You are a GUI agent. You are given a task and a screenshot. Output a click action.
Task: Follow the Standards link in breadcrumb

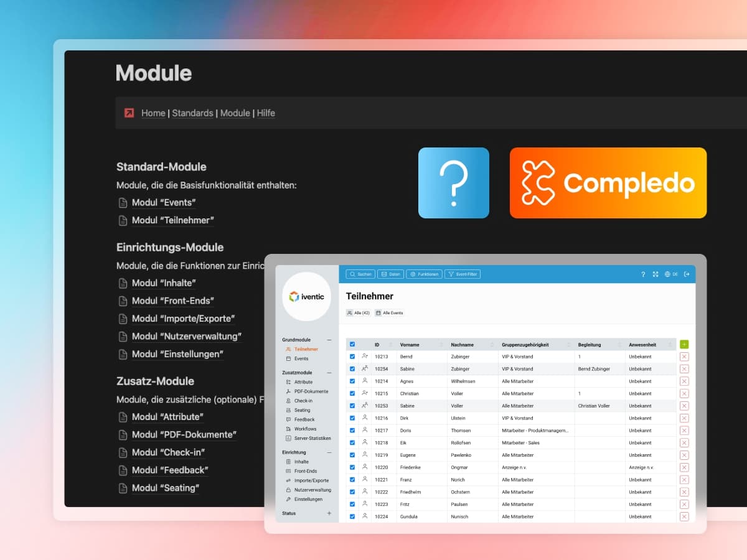click(x=192, y=113)
